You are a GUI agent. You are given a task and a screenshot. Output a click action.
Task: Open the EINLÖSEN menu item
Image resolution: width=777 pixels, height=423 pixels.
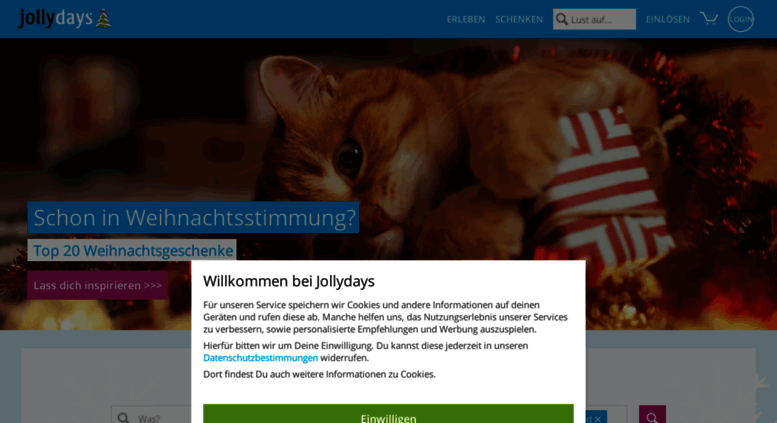point(667,19)
